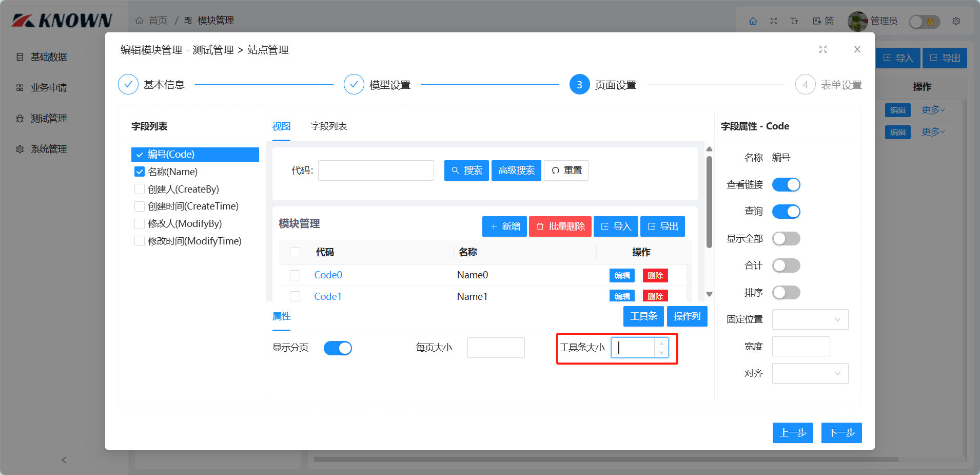Enable the 排序 switch
Viewport: 980px width, 475px height.
point(786,293)
